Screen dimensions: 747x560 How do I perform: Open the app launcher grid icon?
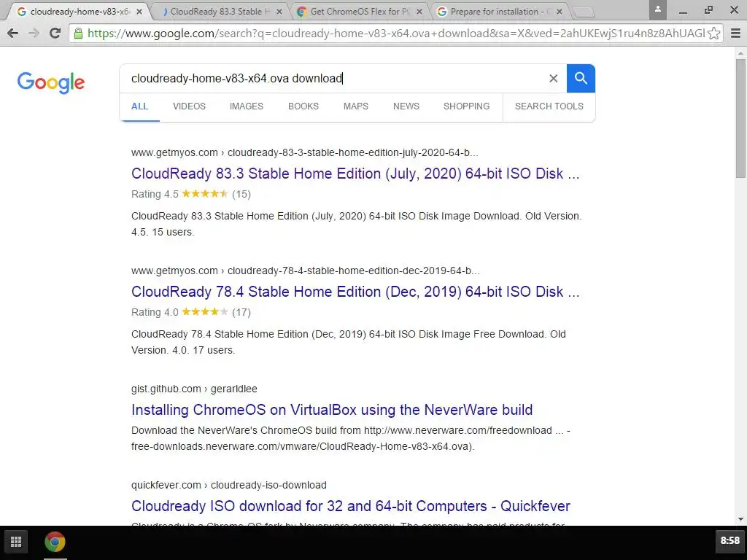pos(16,542)
